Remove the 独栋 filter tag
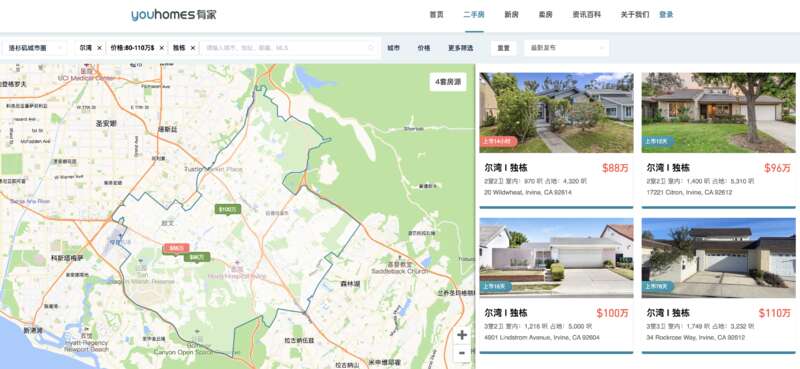The width and height of the screenshot is (800, 369). 192,48
